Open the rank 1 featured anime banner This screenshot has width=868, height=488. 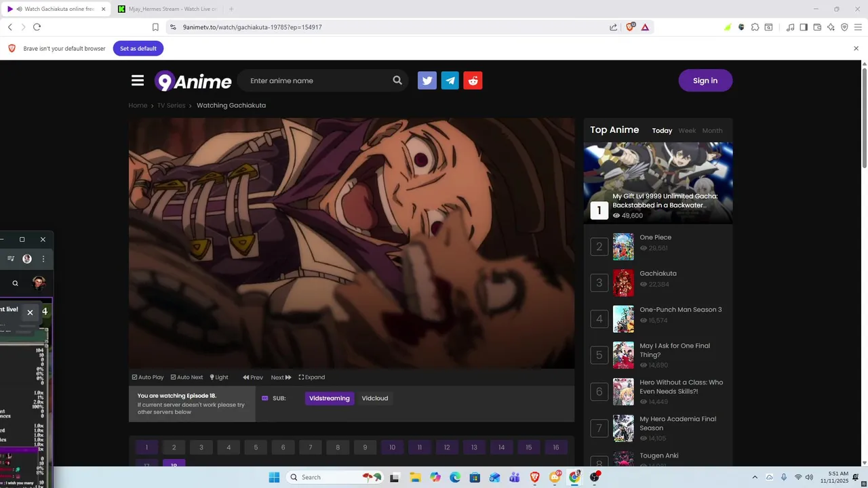[x=658, y=182]
